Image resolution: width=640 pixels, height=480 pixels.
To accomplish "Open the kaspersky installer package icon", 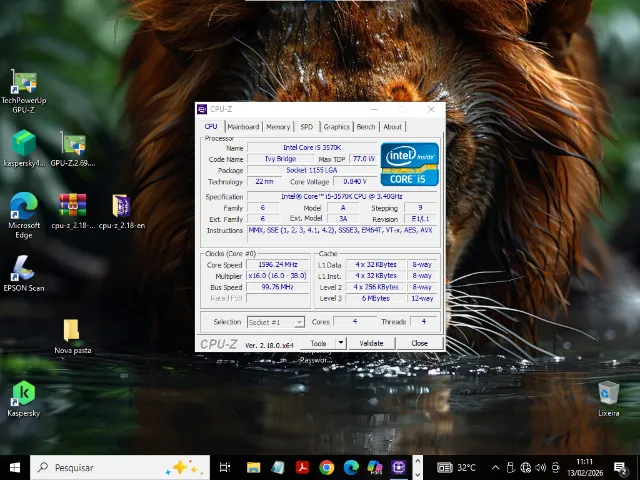I will coord(24,149).
